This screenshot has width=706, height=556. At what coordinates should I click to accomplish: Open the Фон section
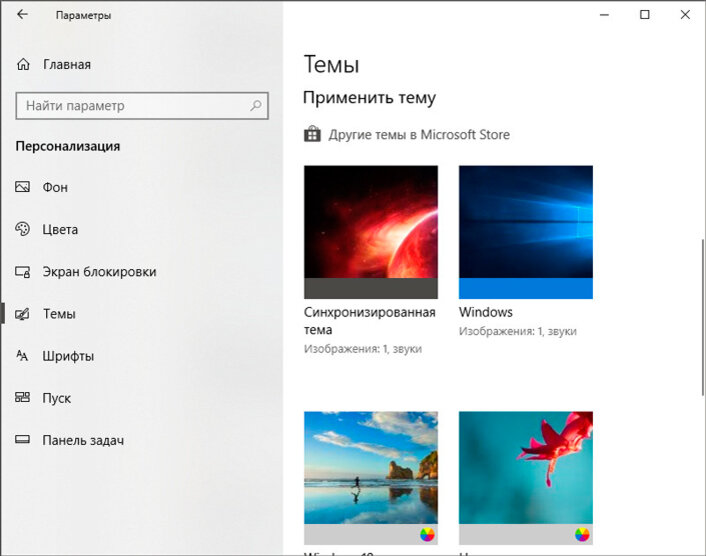[55, 187]
